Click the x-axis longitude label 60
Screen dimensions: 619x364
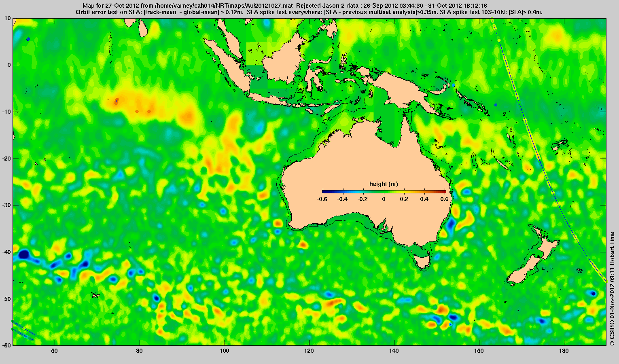pos(55,351)
